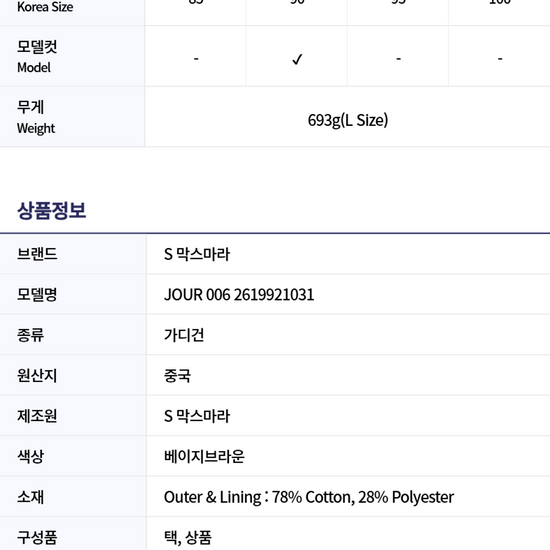The image size is (550, 550).
Task: Click the components value 택, 상품
Action: click(x=188, y=537)
